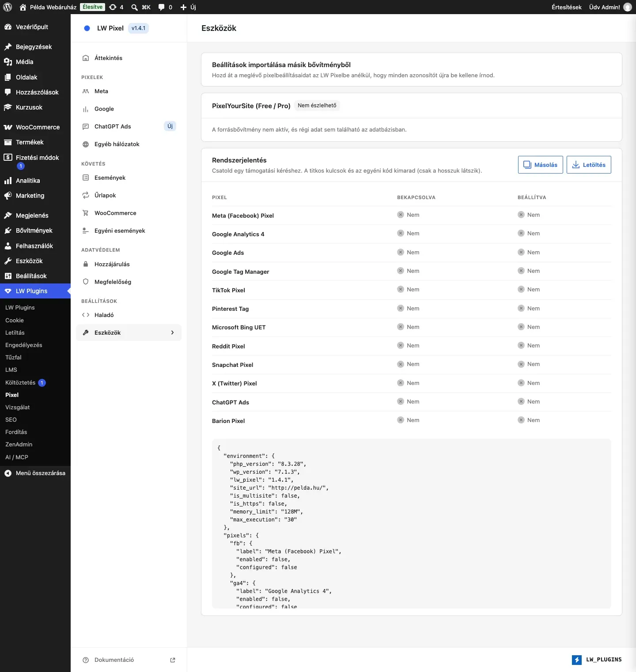Open the updates icon showing 4
Viewport: 636px width, 672px height.
[x=116, y=7]
